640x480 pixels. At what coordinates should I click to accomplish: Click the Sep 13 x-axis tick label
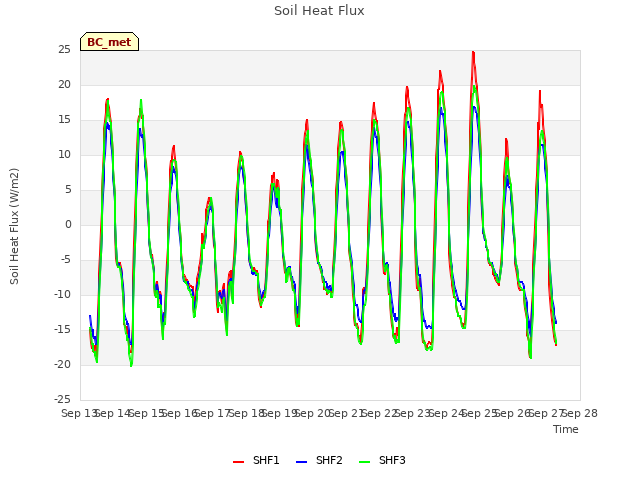[80, 413]
